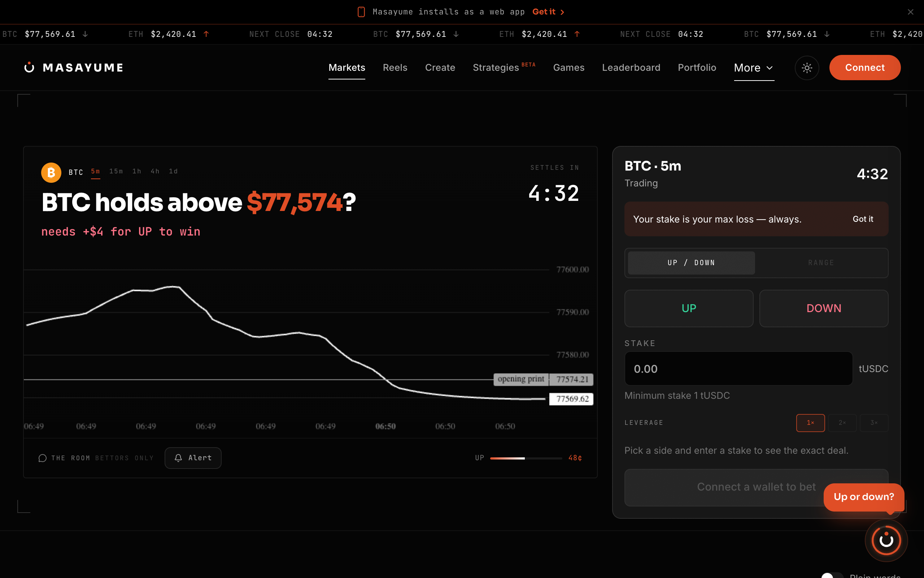Select 3× leverage

pos(873,423)
